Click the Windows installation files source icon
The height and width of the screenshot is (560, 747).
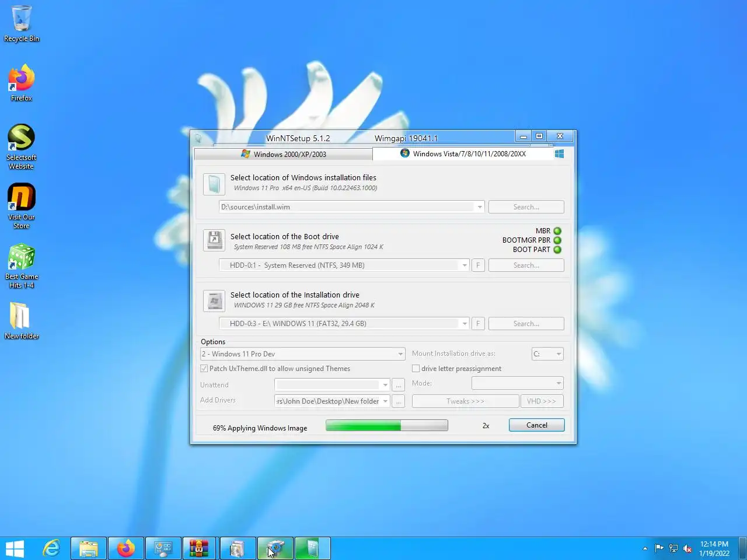214,184
